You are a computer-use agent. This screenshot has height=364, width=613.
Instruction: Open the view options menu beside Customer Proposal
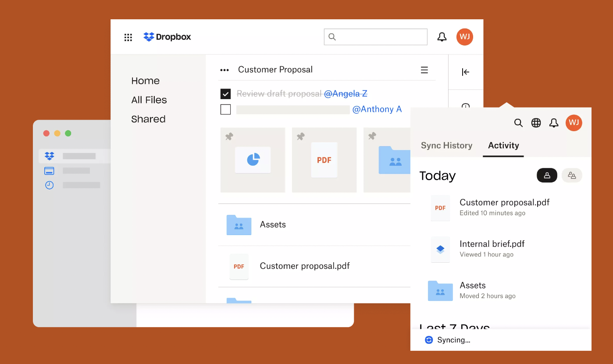(x=424, y=69)
